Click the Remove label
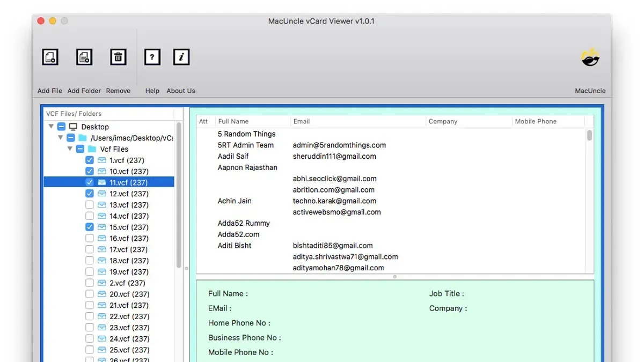This screenshot has width=644, height=362. coord(118,91)
